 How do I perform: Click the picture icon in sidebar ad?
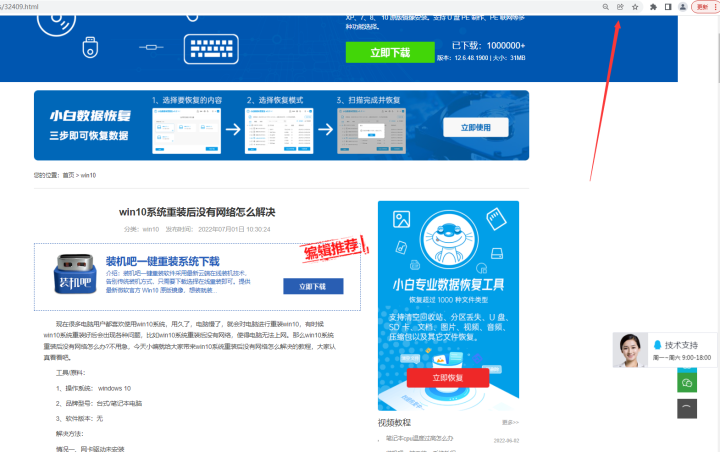pos(401,219)
